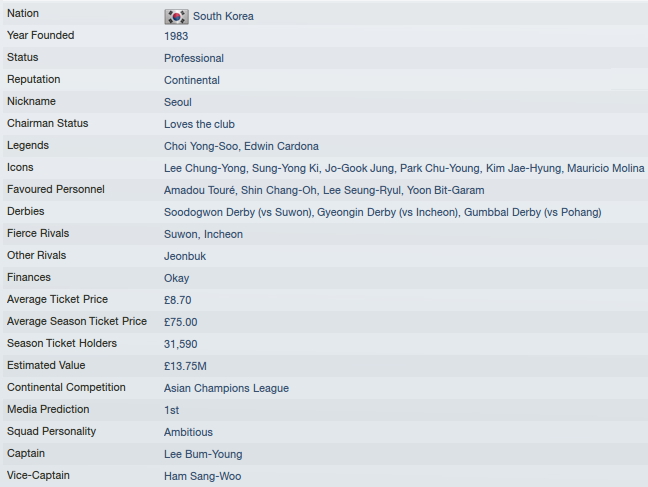Image resolution: width=648 pixels, height=487 pixels.
Task: View vice-captain Ham Sang-Woo's profile
Action: tap(202, 476)
